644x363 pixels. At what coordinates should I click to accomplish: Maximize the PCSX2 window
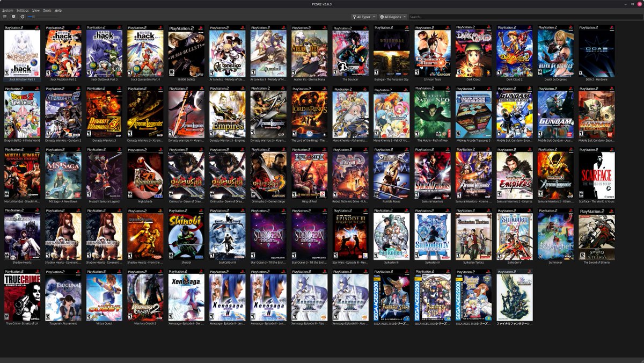coord(632,3)
